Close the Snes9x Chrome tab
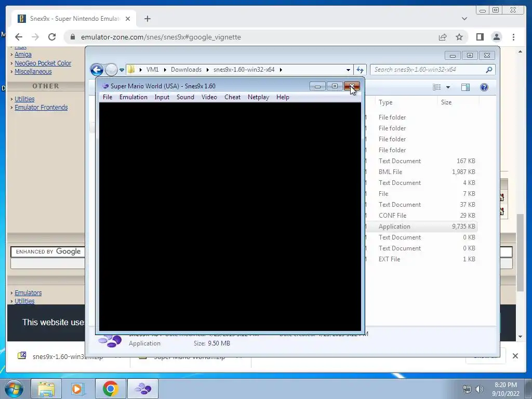 pyautogui.click(x=128, y=19)
